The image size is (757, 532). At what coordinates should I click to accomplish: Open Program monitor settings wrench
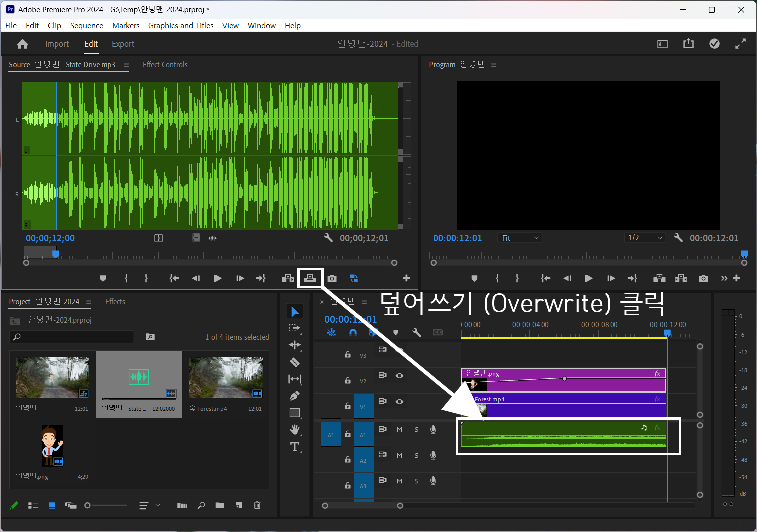(678, 238)
